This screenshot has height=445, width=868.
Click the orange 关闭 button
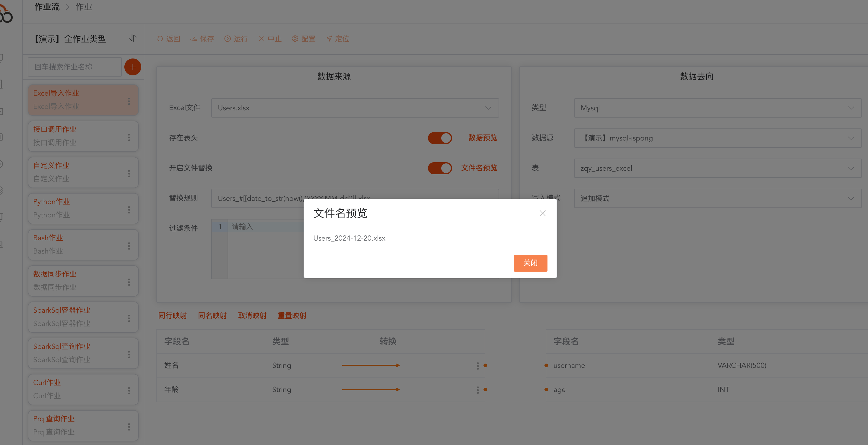(530, 263)
